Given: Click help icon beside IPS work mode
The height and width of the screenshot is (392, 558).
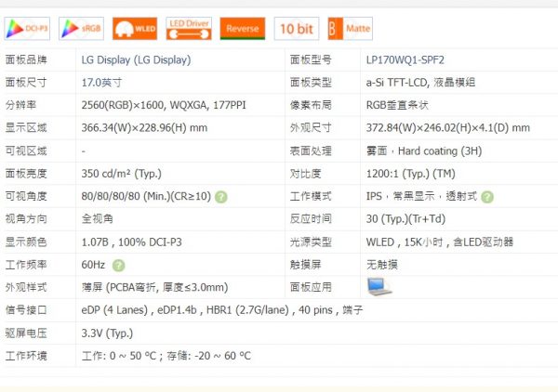Looking at the screenshot, I should pos(487,197).
